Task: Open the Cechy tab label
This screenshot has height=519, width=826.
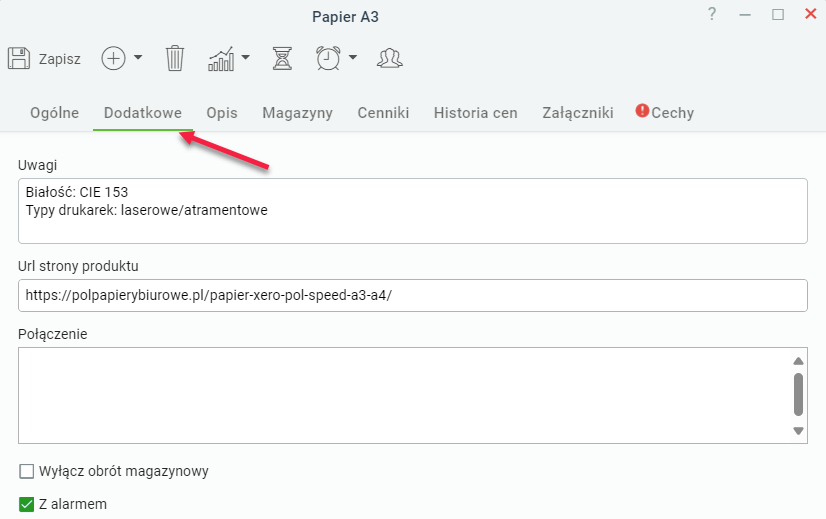Action: 673,113
